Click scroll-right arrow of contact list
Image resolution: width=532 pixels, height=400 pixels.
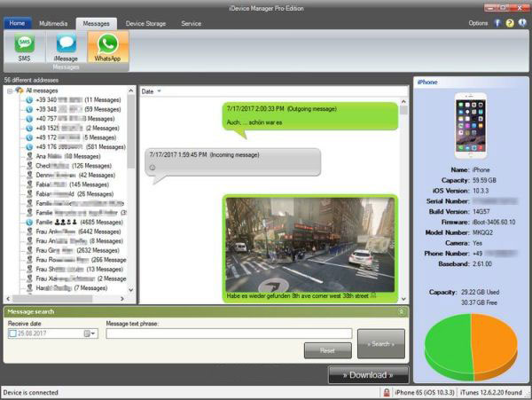tap(122, 299)
